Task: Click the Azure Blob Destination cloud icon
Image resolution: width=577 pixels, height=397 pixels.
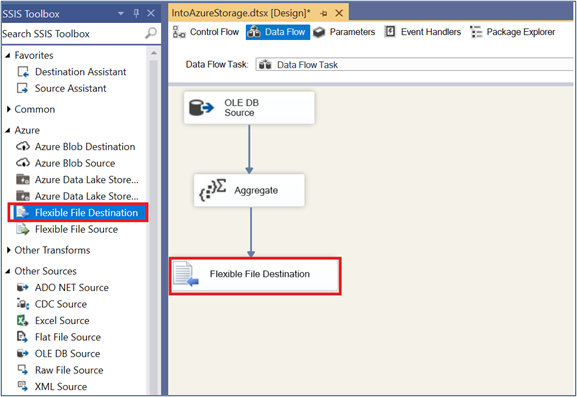Action: (x=23, y=146)
